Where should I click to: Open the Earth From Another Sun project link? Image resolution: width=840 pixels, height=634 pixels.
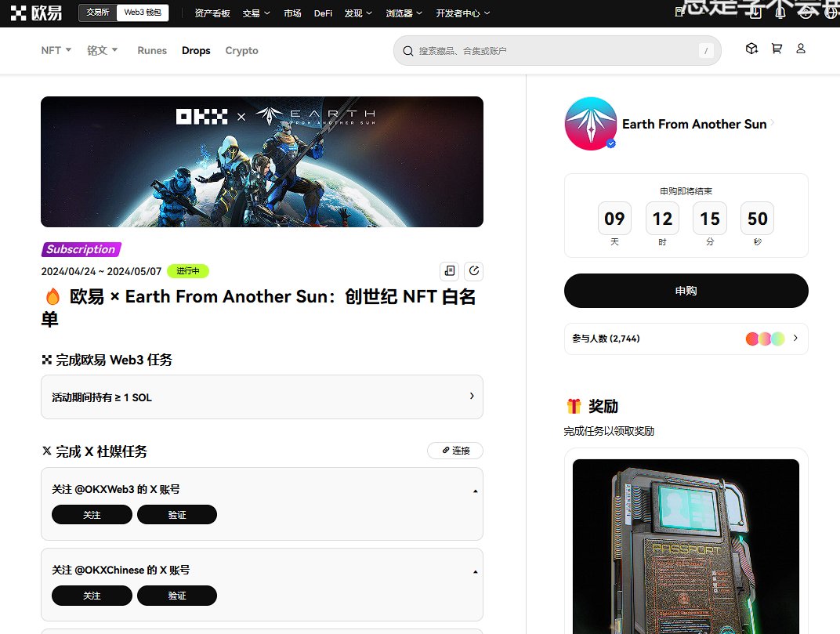[x=698, y=124]
